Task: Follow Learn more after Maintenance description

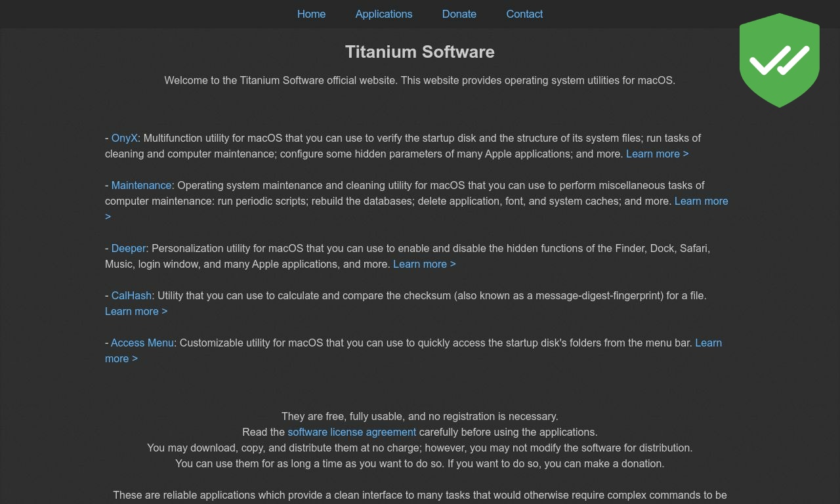Action: click(x=701, y=201)
